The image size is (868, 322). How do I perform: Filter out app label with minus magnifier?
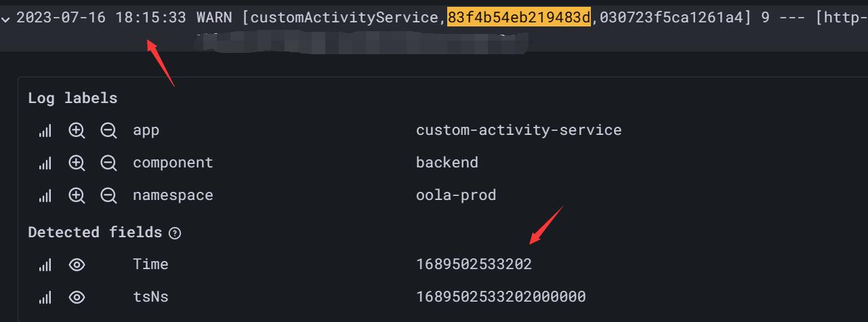[x=108, y=130]
